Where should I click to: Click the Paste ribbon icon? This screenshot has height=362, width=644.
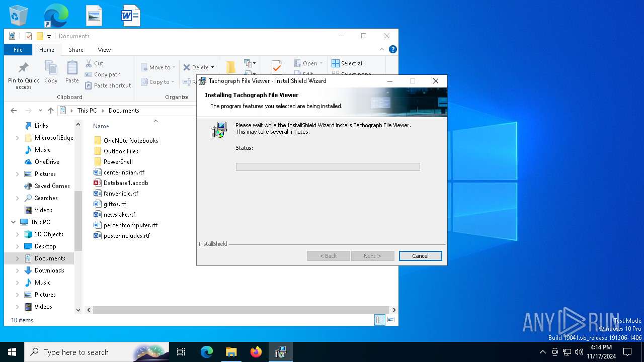72,72
